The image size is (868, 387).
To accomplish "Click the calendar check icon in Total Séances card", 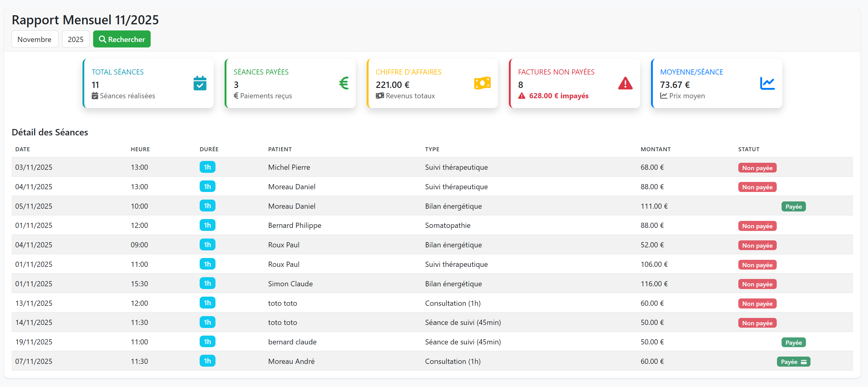I will pyautogui.click(x=200, y=83).
